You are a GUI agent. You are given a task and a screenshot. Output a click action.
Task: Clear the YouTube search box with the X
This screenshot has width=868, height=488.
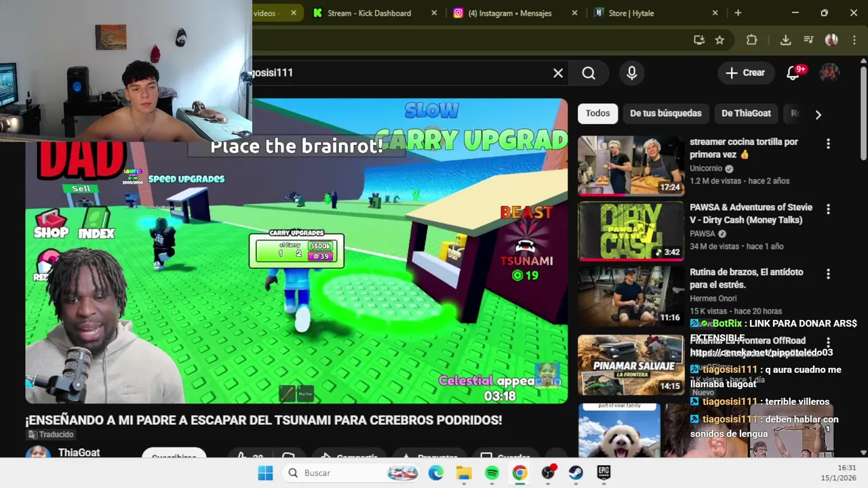558,73
